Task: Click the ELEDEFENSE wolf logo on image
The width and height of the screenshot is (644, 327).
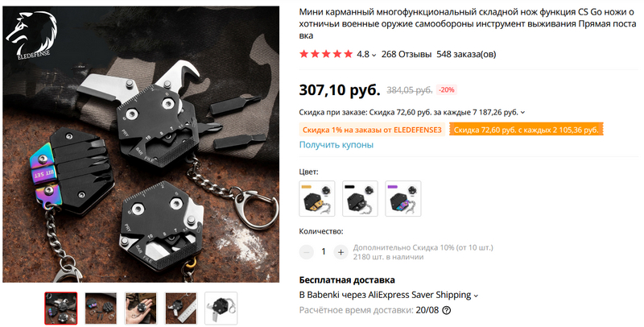Action: point(31,35)
